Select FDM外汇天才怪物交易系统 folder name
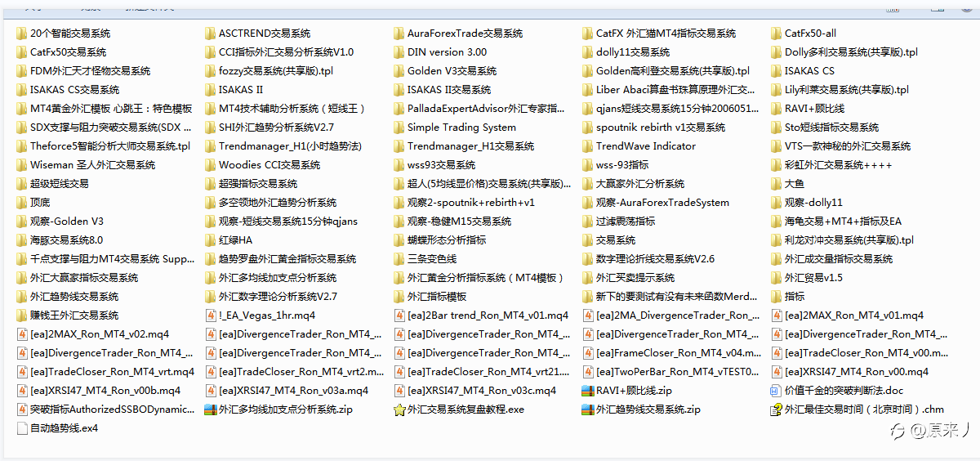 90,71
